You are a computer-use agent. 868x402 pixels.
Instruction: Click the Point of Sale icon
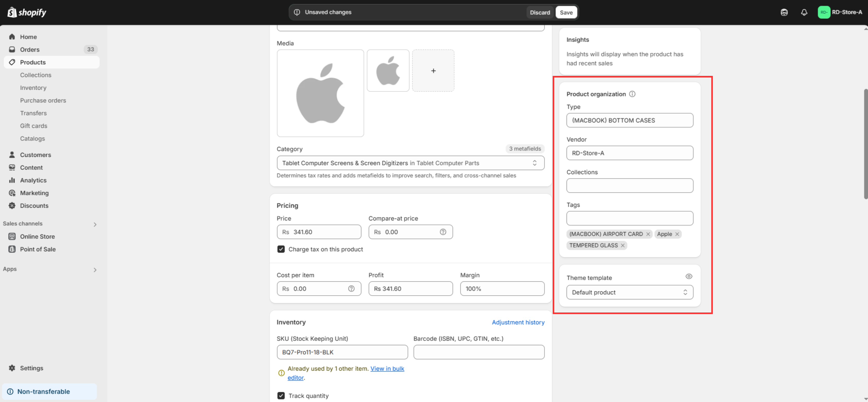(12, 249)
